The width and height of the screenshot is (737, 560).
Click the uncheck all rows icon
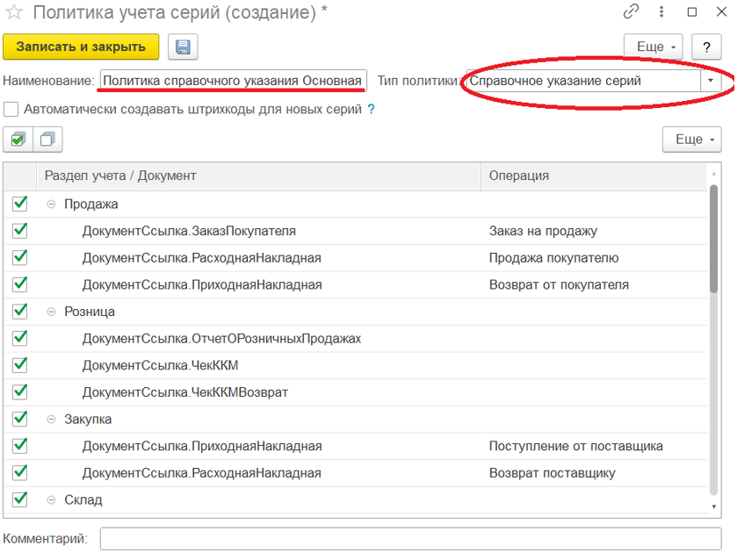pos(47,139)
